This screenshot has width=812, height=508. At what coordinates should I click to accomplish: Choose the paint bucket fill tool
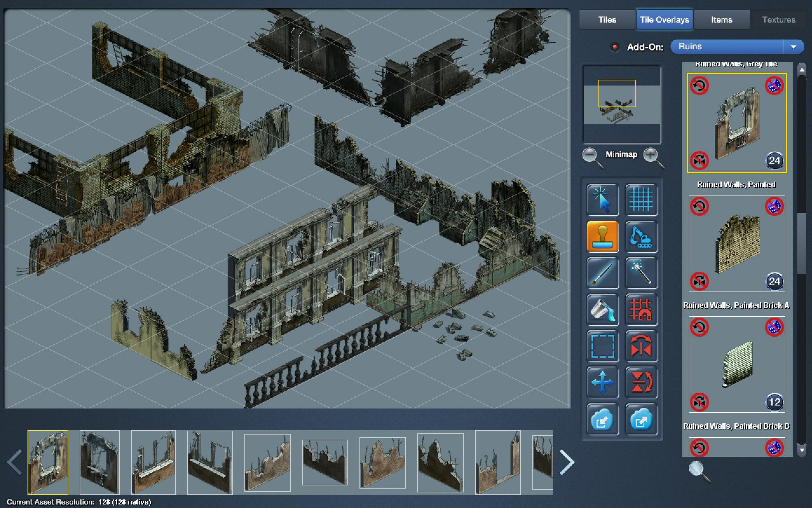click(x=602, y=310)
